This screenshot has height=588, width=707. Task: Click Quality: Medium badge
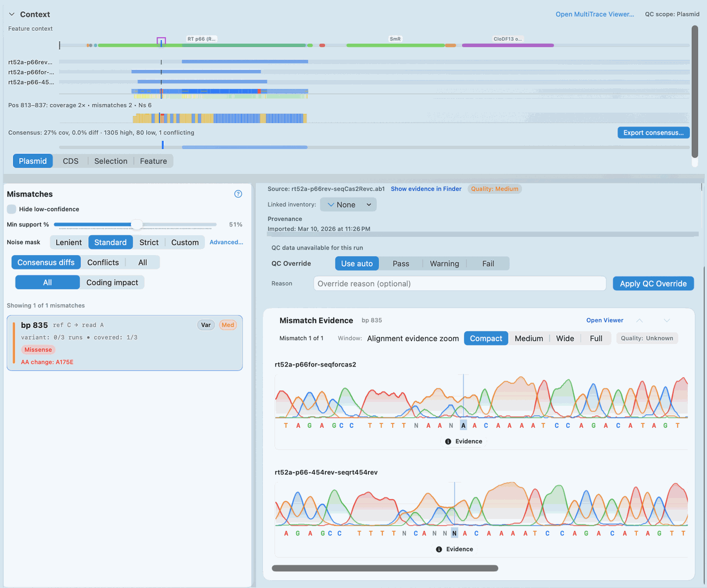(x=495, y=189)
